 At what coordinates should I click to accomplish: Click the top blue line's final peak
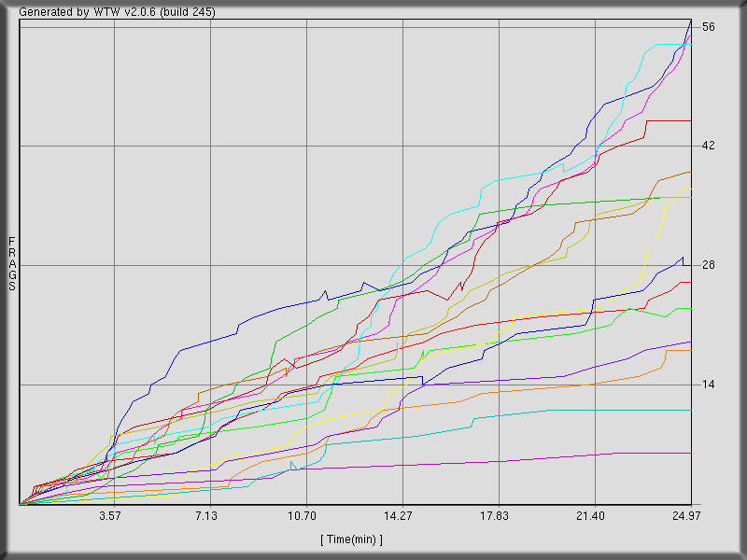point(690,21)
